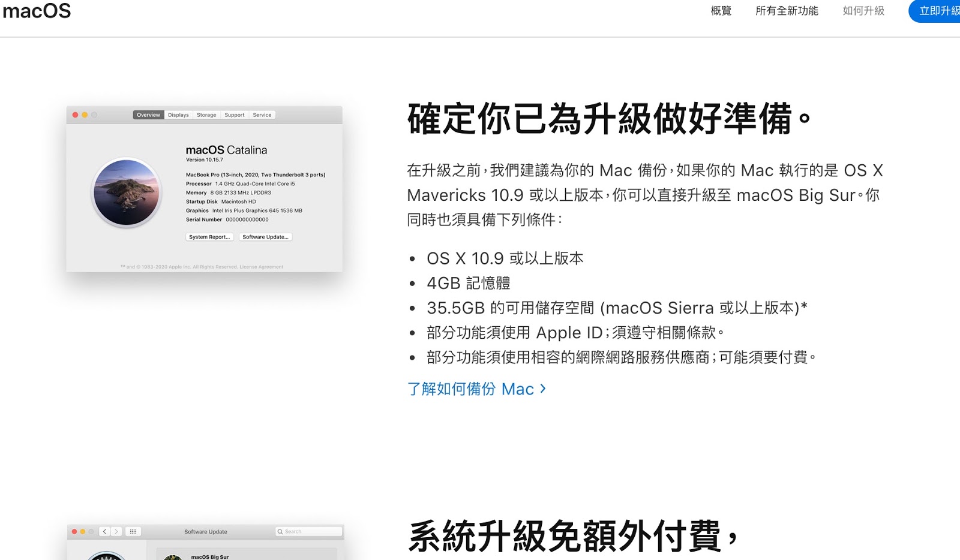Click the chevron after 了解如何備份 Mac

[x=543, y=389]
